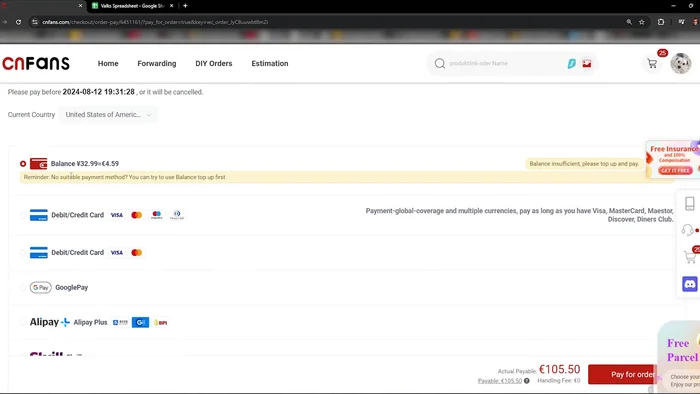Click the GCash icon beside Alipay Plus
This screenshot has width=700, height=394.
click(x=140, y=322)
